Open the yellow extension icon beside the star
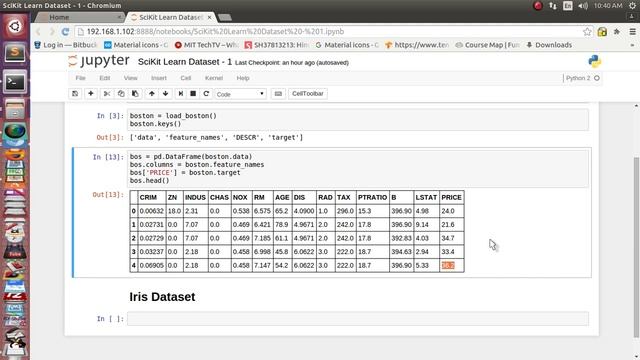Viewport: 640px width, 360px height. coord(602,31)
